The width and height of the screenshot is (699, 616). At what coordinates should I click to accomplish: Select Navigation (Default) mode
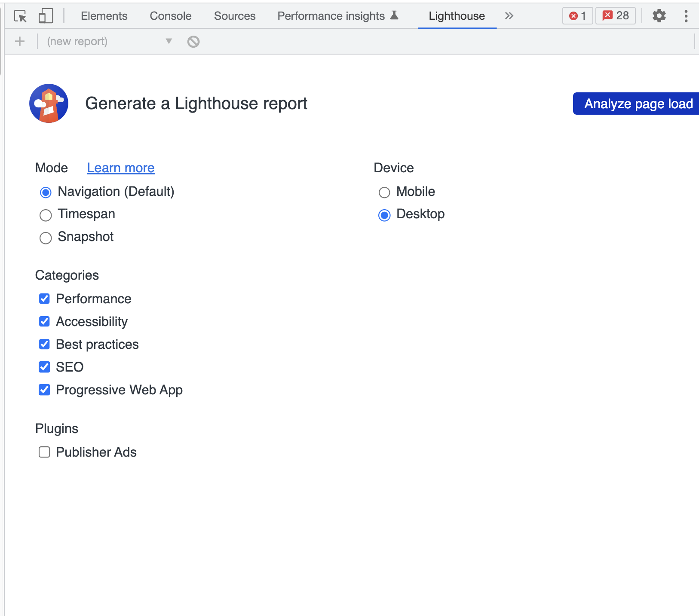[46, 192]
